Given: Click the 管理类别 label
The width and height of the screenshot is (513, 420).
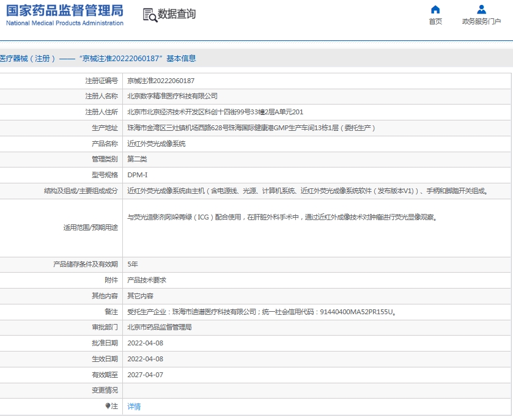Looking at the screenshot, I should pos(105,159).
